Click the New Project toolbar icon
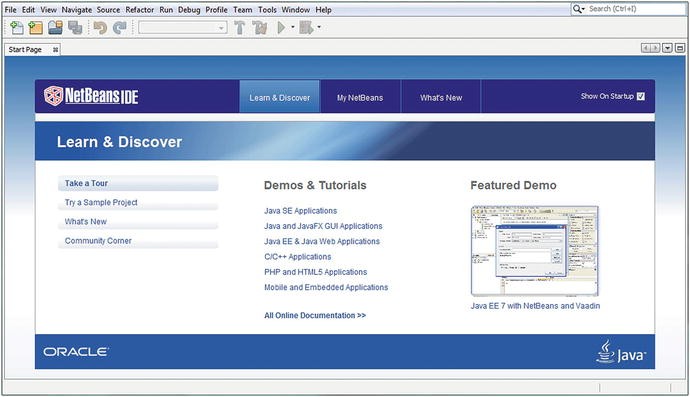Viewport: 690px width, 397px height. pyautogui.click(x=35, y=28)
